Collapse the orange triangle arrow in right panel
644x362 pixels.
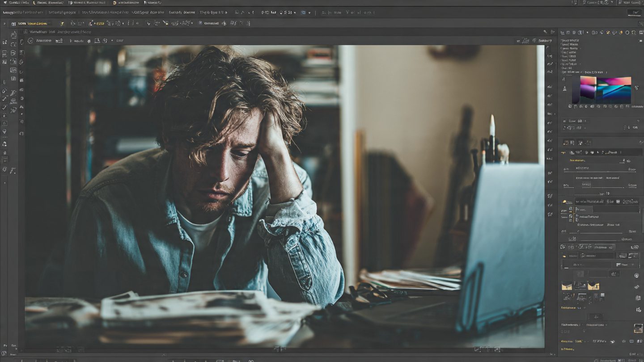tap(563, 152)
